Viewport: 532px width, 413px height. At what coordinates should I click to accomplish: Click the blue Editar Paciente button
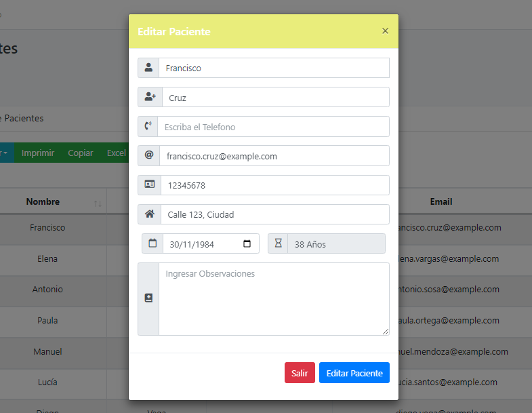coord(354,372)
